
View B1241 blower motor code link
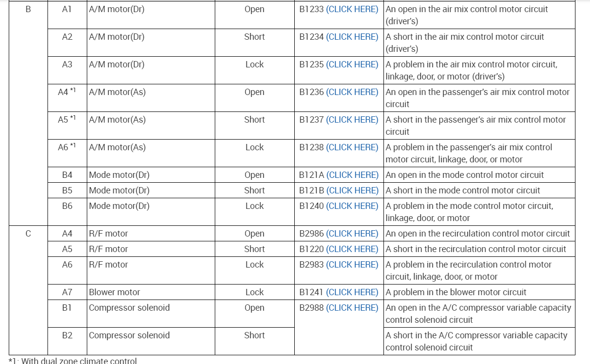pos(352,292)
